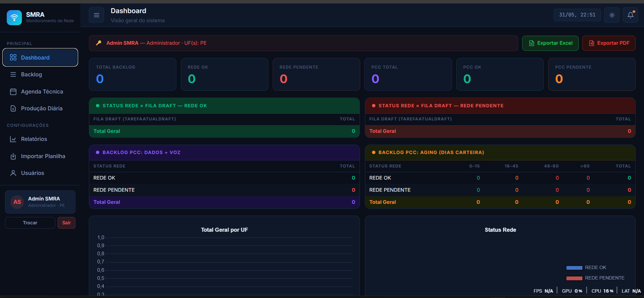Click the 16–45 column header in Aging table

511,166
